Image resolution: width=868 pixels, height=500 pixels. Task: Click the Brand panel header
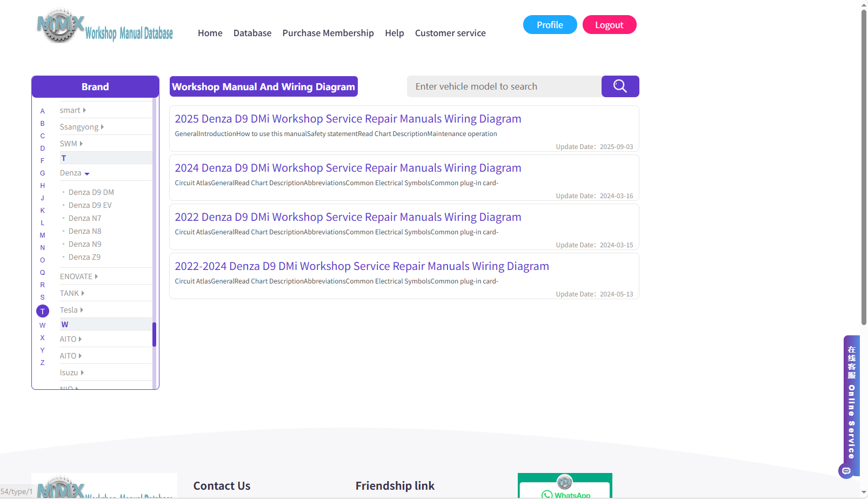(x=95, y=86)
